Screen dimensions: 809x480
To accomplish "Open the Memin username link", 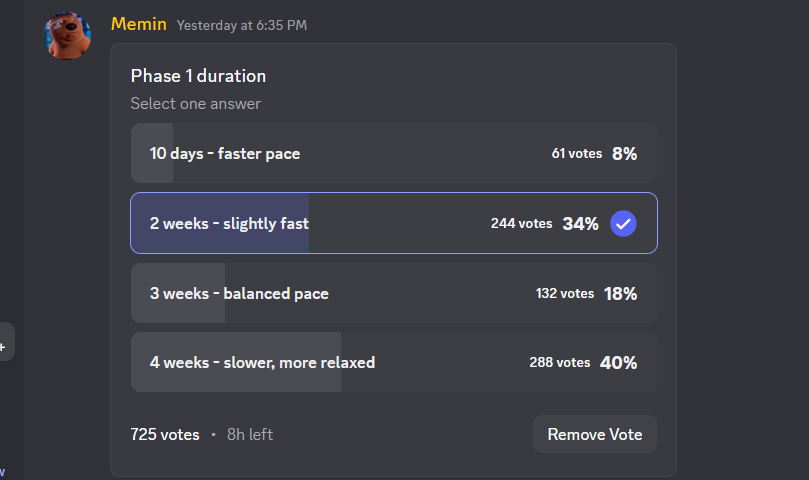I will pos(139,24).
